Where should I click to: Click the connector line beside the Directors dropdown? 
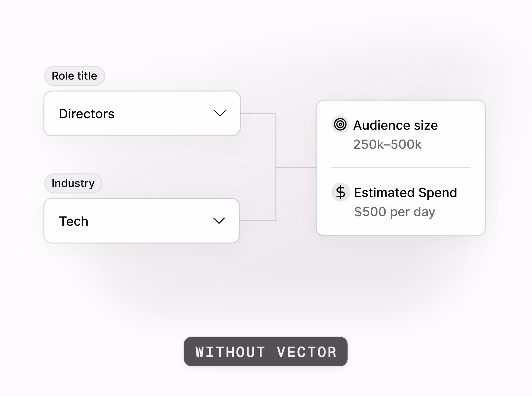point(258,114)
